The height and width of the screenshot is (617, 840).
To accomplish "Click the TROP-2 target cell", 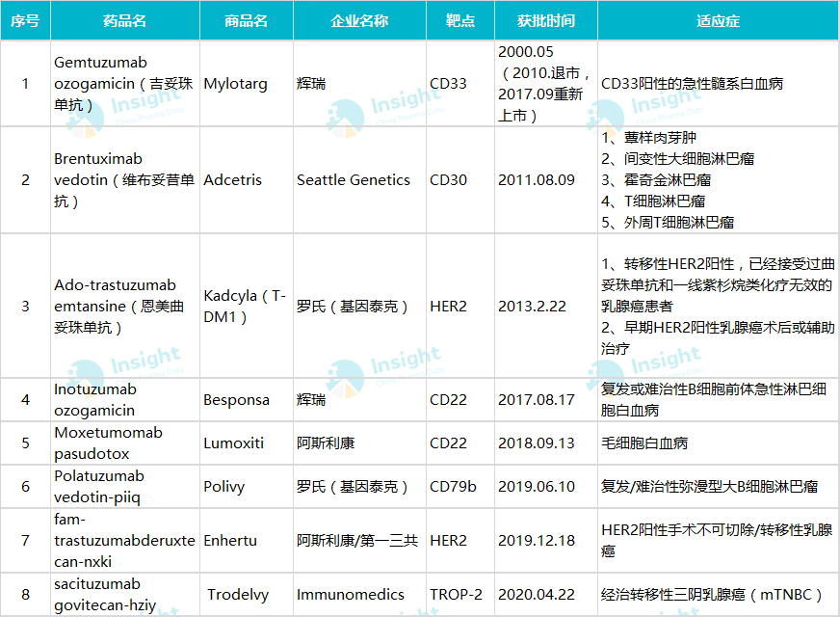I will point(460,595).
